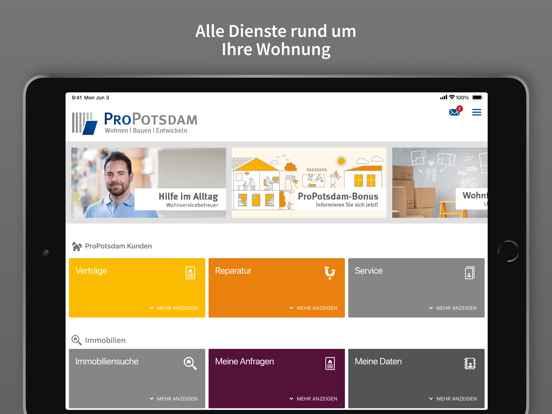Click the document icon in Service tile
Screen dimensions: 552x414
tap(470, 273)
